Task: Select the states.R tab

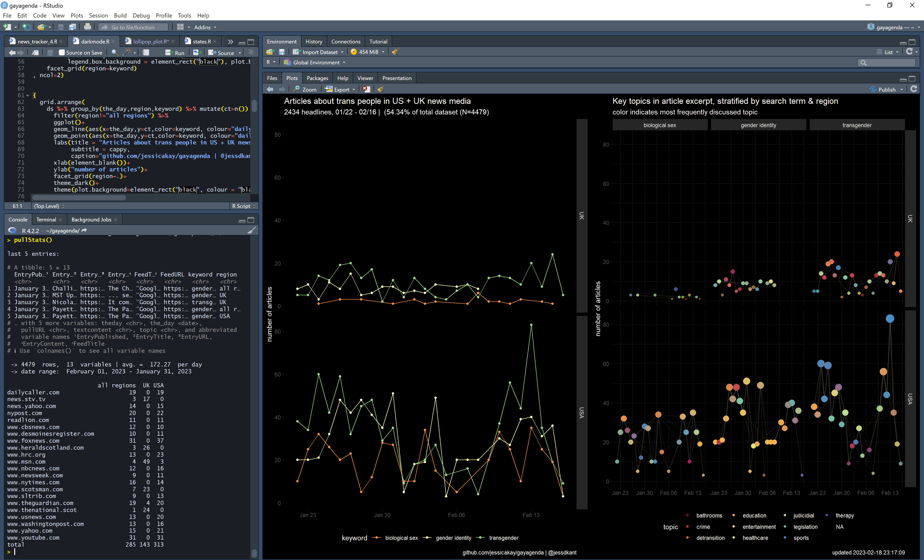Action: pyautogui.click(x=202, y=42)
